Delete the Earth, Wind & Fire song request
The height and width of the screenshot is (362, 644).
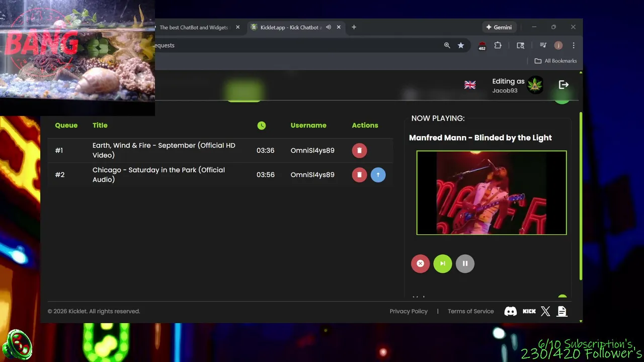(359, 150)
